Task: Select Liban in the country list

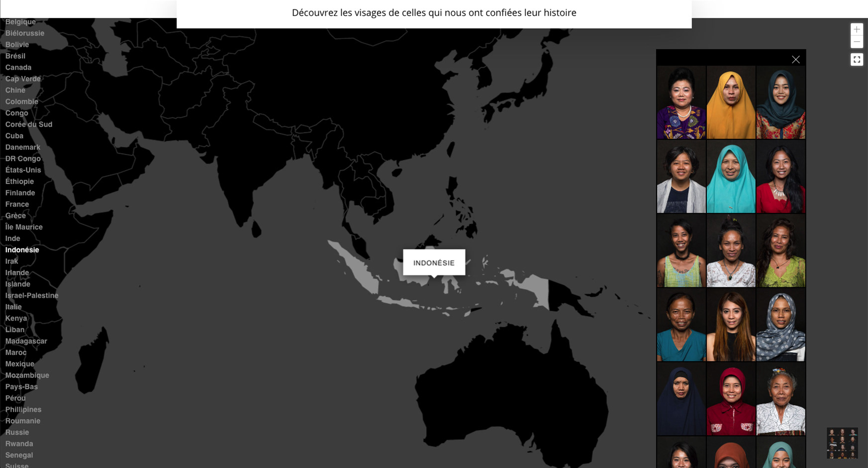Action: 15,330
